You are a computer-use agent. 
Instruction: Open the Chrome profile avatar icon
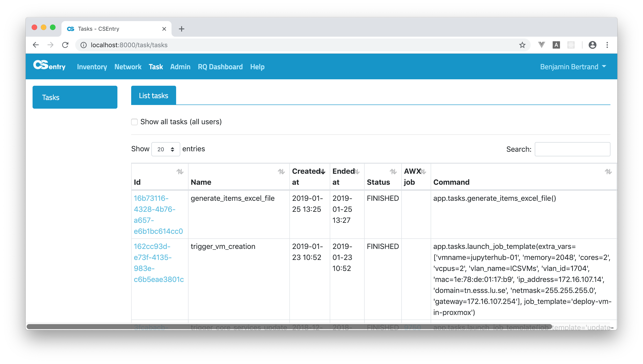pos(592,45)
